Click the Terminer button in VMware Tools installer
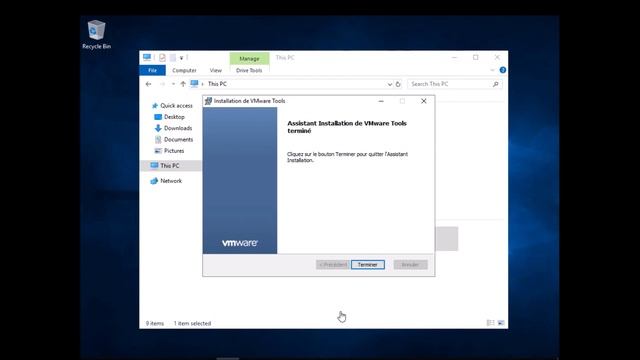Image resolution: width=640 pixels, height=360 pixels. 368,264
